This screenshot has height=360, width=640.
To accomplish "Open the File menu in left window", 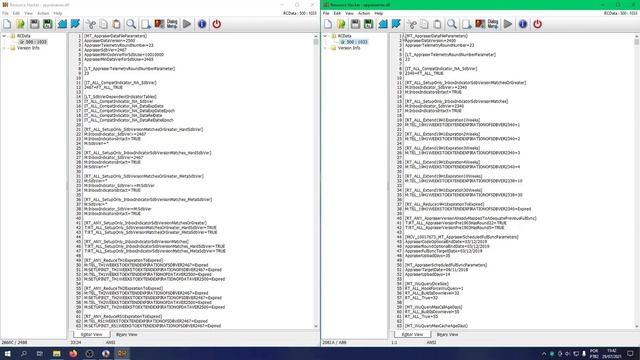I will coord(5,13).
